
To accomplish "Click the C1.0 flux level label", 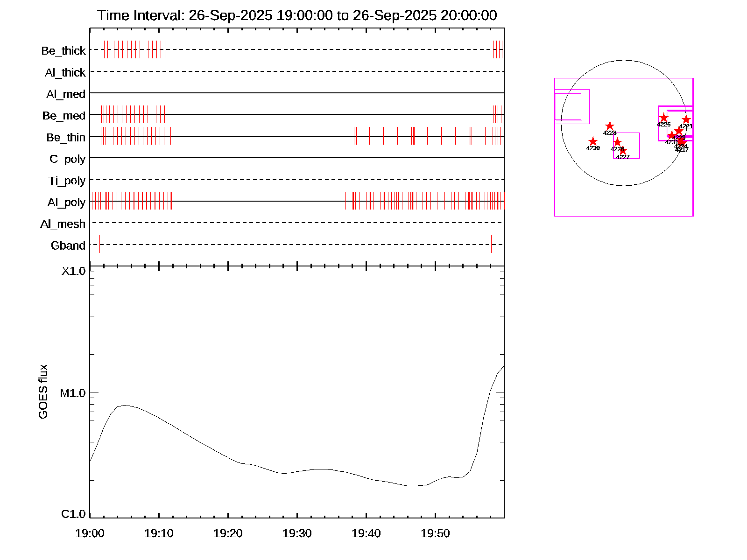I will 73,514.
